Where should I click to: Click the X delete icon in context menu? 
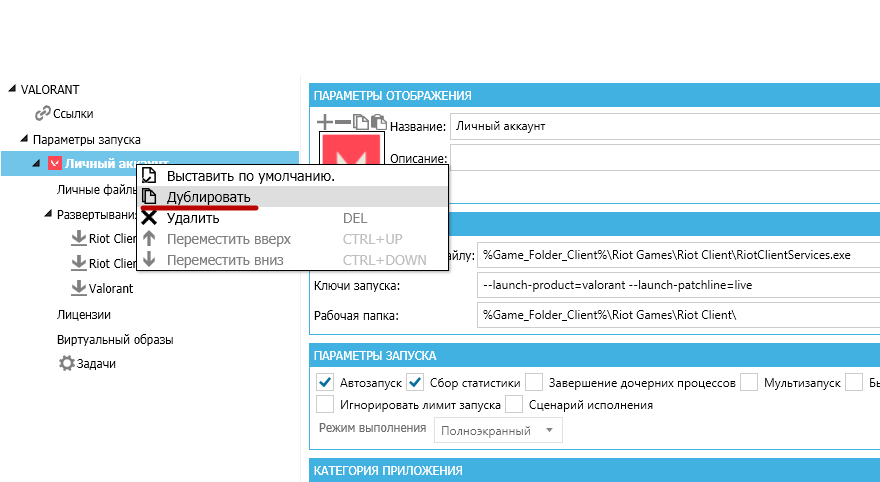click(149, 218)
